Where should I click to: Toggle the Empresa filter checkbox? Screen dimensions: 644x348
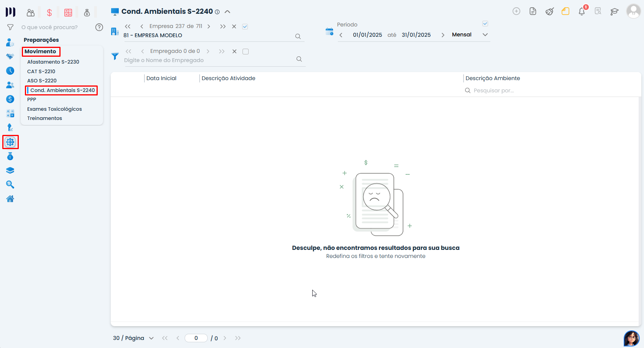(245, 26)
